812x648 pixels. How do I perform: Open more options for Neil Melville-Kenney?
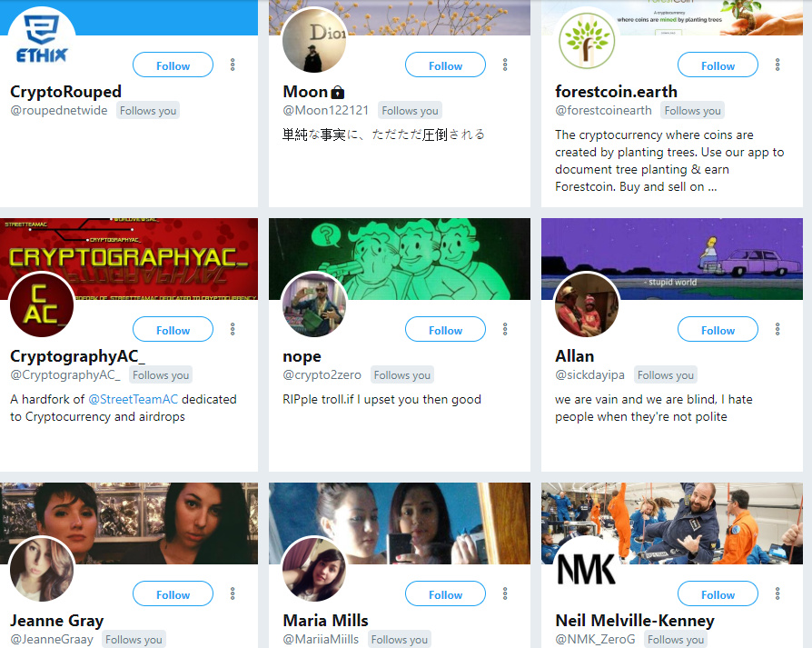pos(777,593)
